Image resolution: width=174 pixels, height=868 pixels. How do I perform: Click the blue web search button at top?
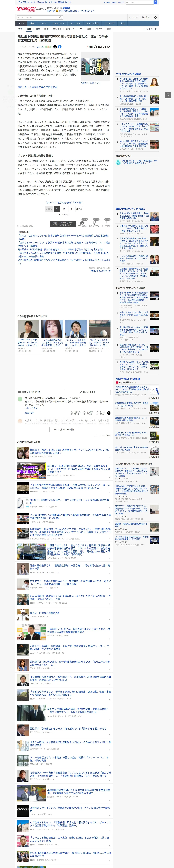click(155, 2)
